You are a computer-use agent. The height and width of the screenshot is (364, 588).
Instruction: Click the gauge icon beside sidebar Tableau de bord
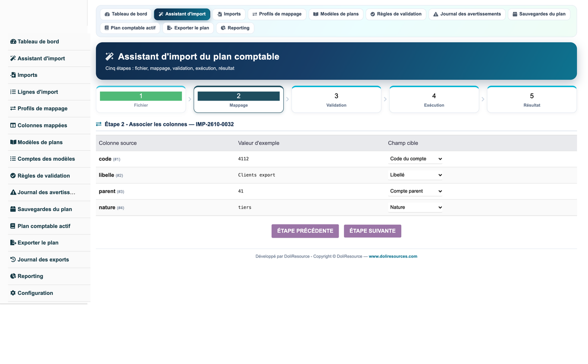pos(13,42)
